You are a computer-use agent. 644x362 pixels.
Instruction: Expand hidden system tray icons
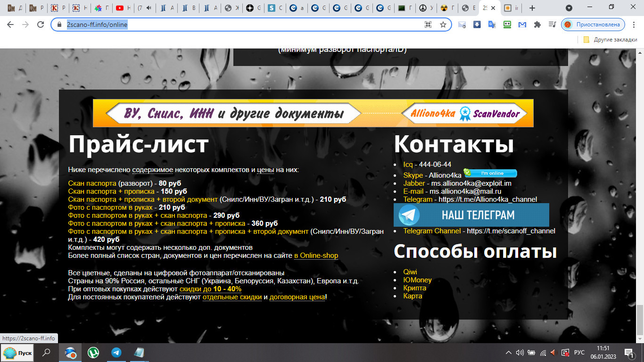[x=509, y=353]
